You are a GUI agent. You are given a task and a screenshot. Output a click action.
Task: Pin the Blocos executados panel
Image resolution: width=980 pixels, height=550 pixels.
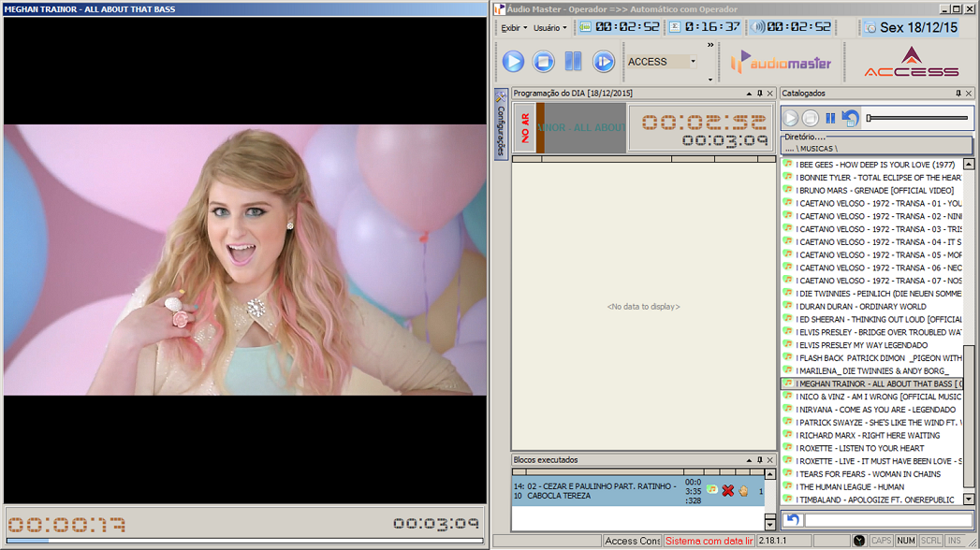pos(759,460)
